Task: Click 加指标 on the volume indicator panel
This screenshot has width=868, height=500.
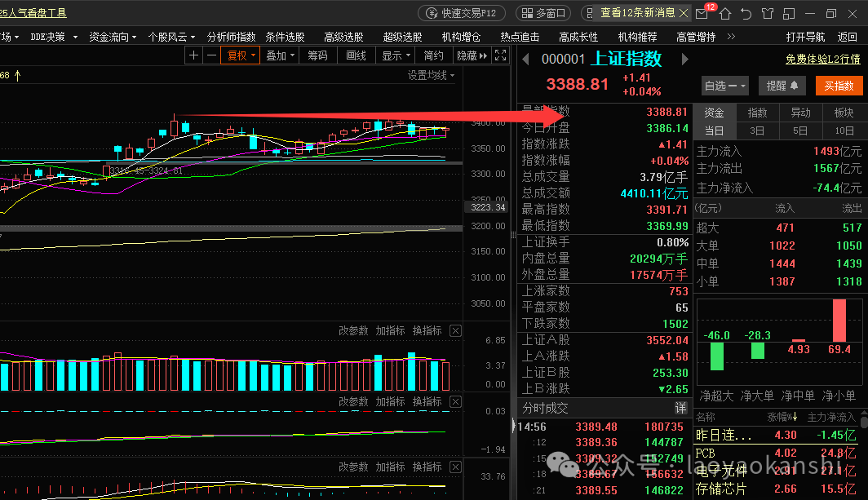Action: [390, 330]
